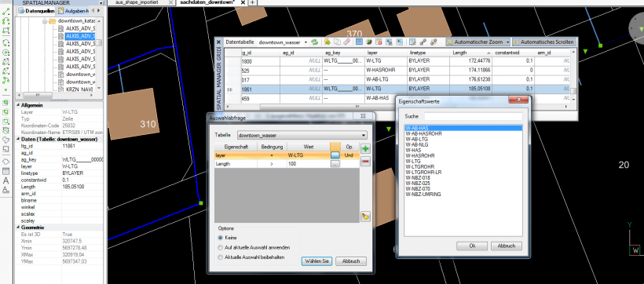Click Abbruch in the Auswahlabfrage dialog
This screenshot has width=644, height=284.
click(351, 261)
